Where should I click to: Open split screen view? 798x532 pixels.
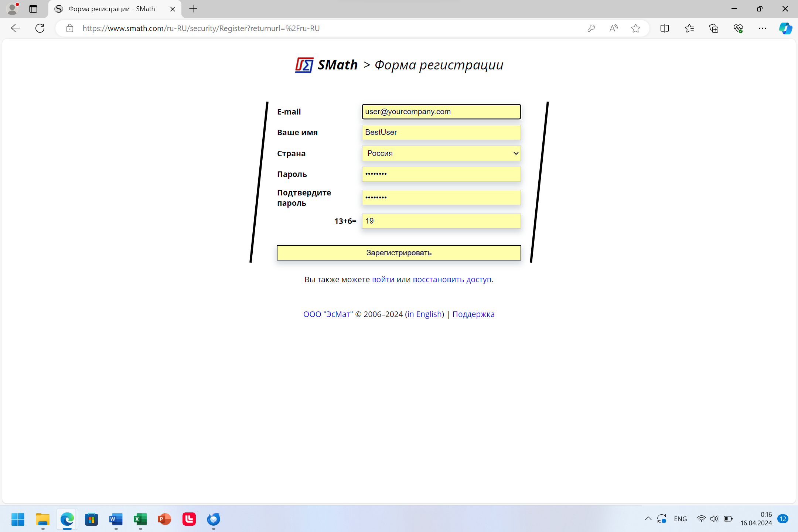[665, 28]
